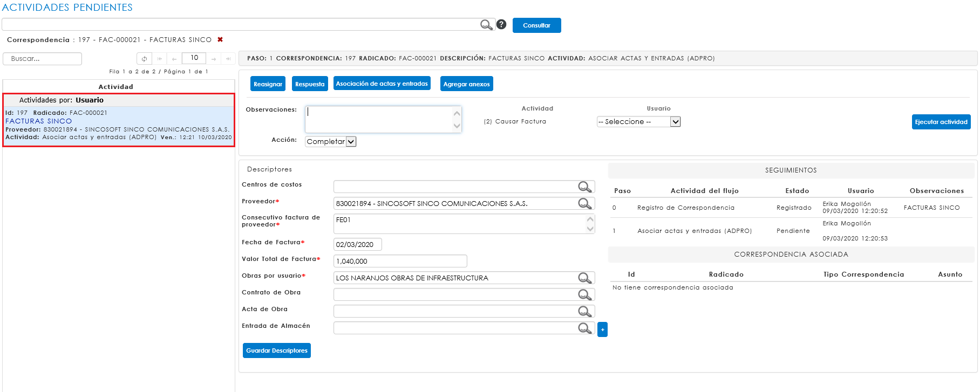Focus the Observaciones text area
The width and height of the screenshot is (980, 392).
(x=383, y=119)
